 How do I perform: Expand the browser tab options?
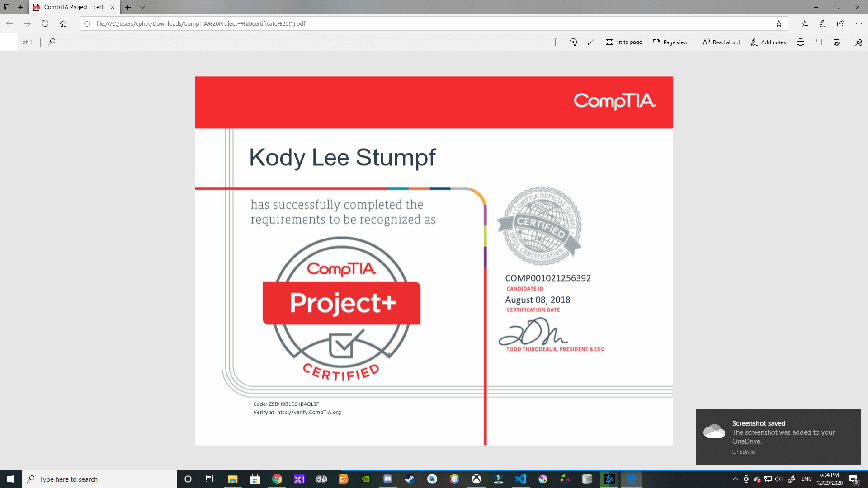coord(143,7)
